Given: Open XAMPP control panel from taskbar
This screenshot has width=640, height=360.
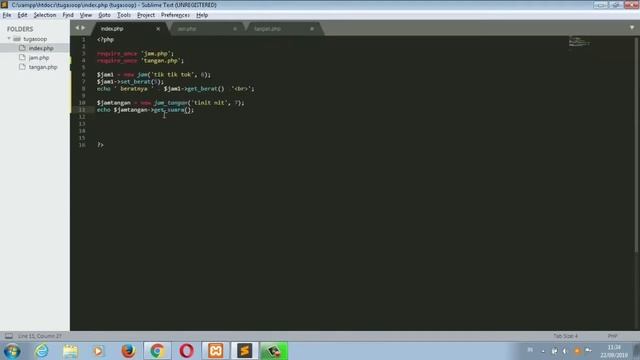Looking at the screenshot, I should pos(216,351).
